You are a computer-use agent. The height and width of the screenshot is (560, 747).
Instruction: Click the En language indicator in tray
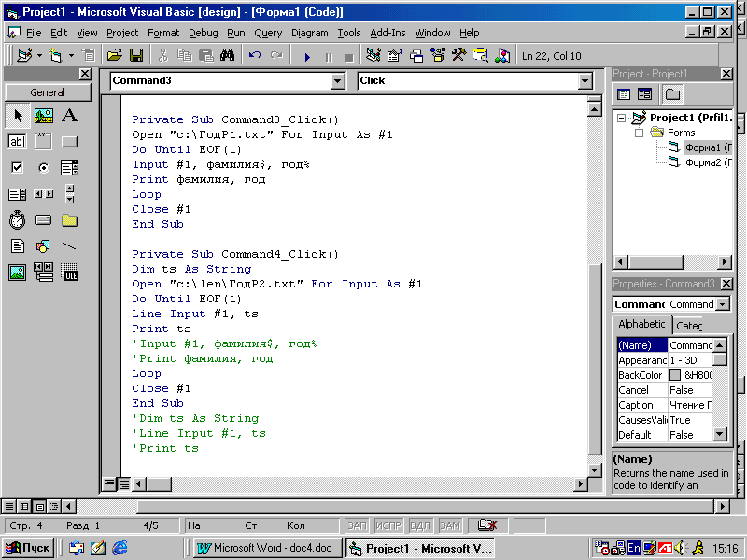[x=633, y=548]
